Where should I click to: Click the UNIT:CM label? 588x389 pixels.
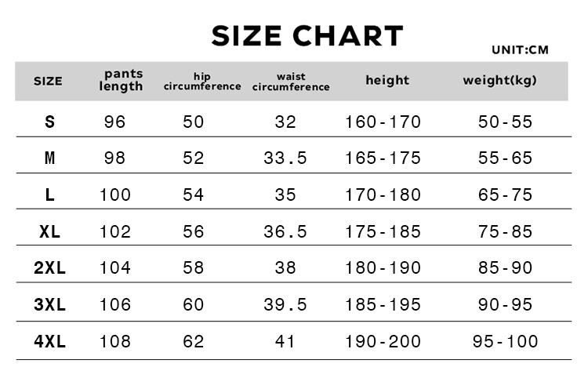(x=520, y=50)
